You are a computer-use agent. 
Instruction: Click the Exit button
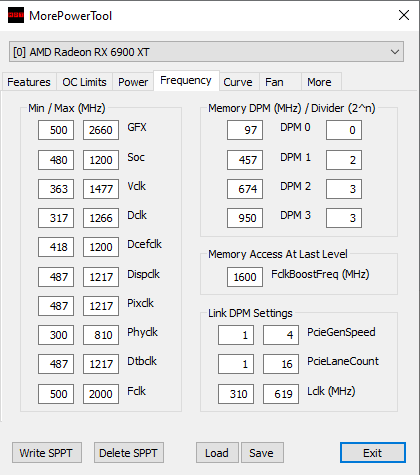click(x=373, y=453)
